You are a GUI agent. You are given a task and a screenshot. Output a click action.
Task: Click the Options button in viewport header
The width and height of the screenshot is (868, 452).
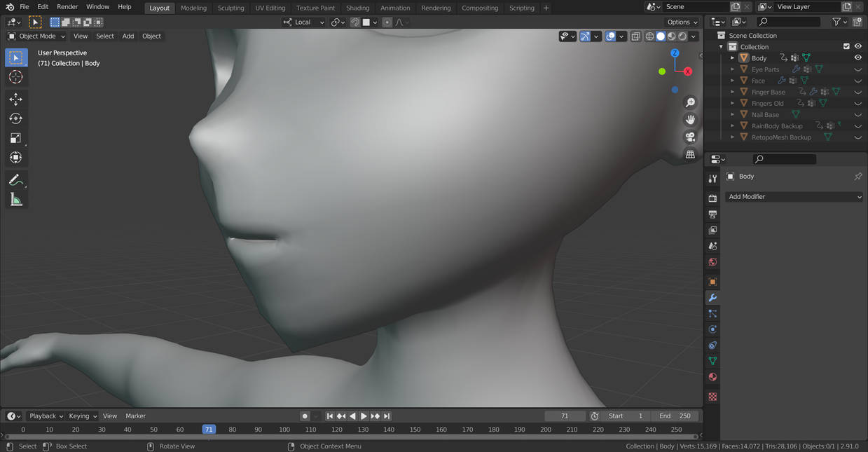coord(682,22)
